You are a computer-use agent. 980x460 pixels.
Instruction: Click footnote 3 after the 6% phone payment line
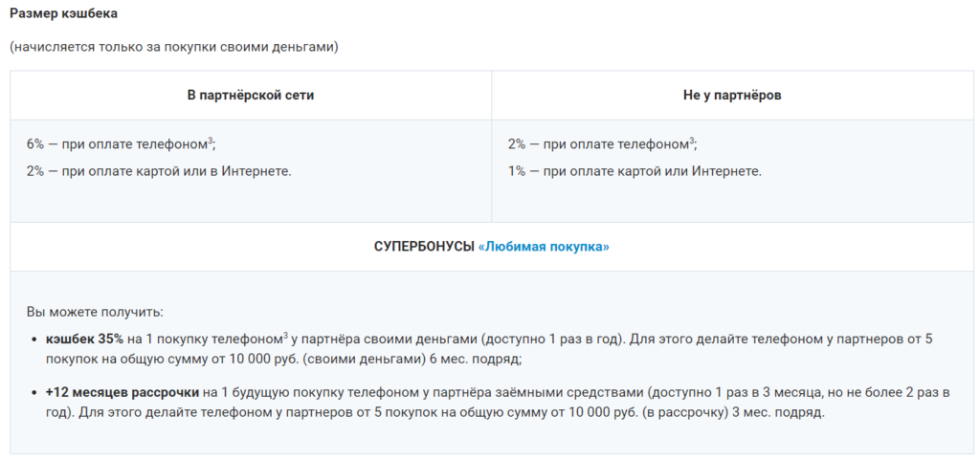point(210,141)
